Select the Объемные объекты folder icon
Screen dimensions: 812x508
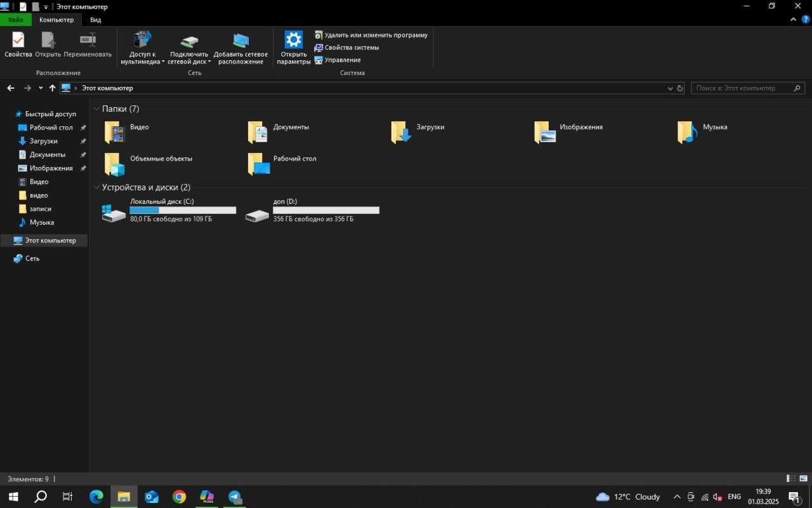pyautogui.click(x=115, y=164)
